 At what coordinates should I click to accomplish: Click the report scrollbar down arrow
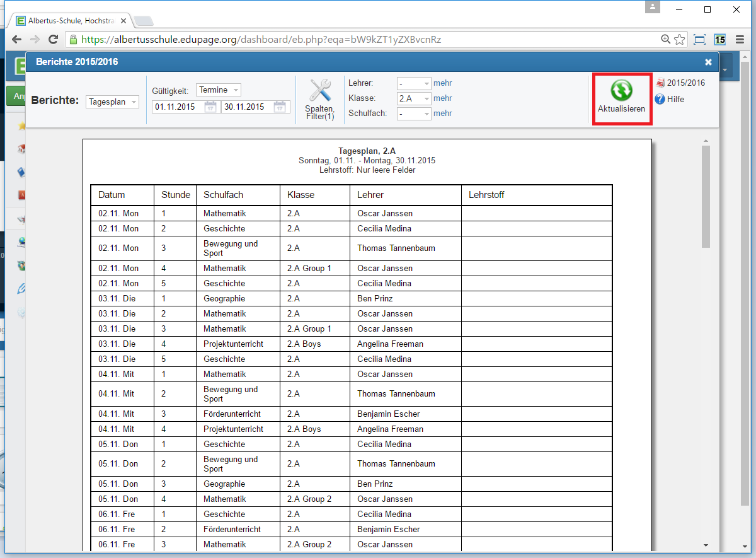point(706,545)
